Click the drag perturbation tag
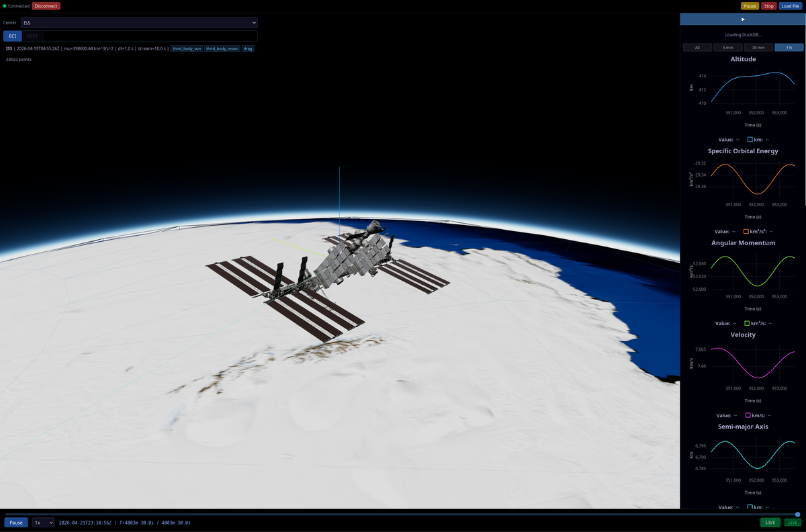The width and height of the screenshot is (806, 532). (x=248, y=48)
